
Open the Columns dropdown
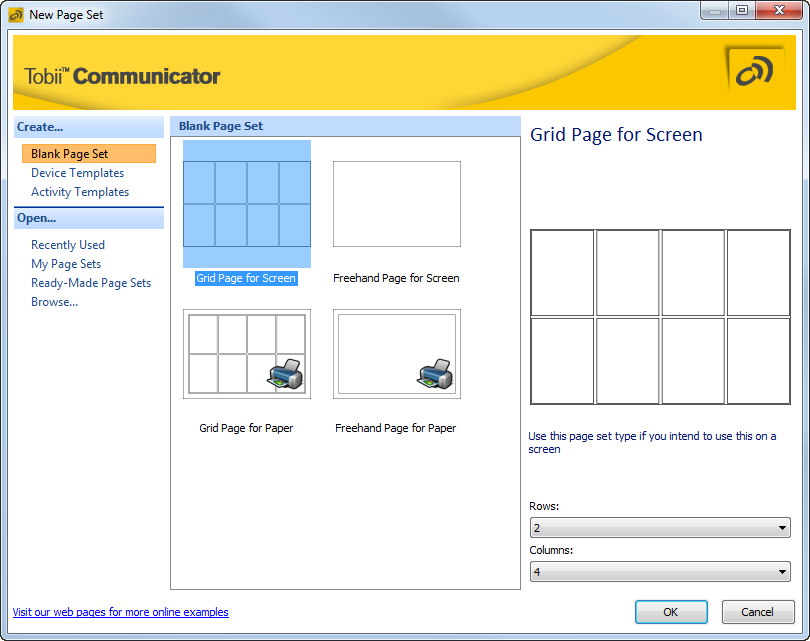coord(660,572)
